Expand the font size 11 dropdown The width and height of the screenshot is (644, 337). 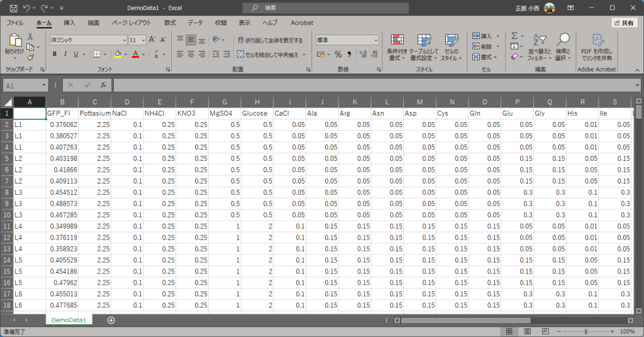coord(143,40)
